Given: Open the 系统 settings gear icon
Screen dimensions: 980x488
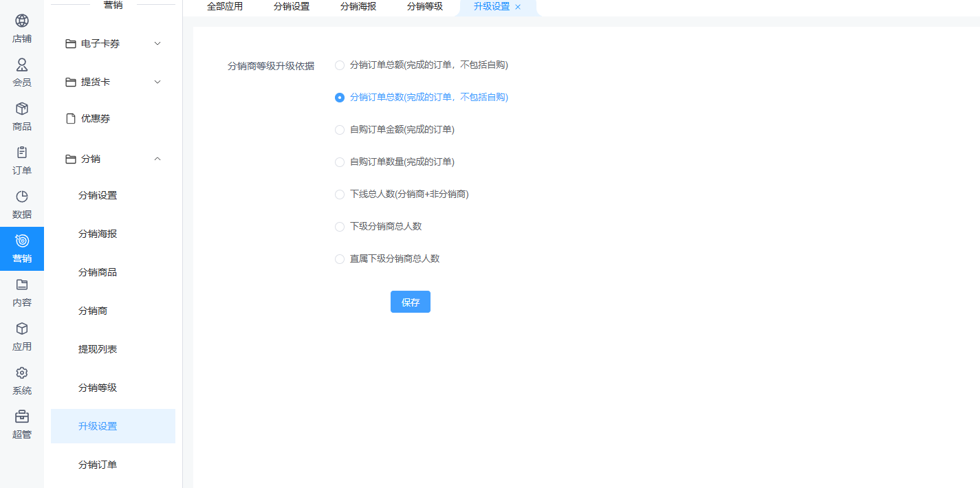Looking at the screenshot, I should pos(22,373).
